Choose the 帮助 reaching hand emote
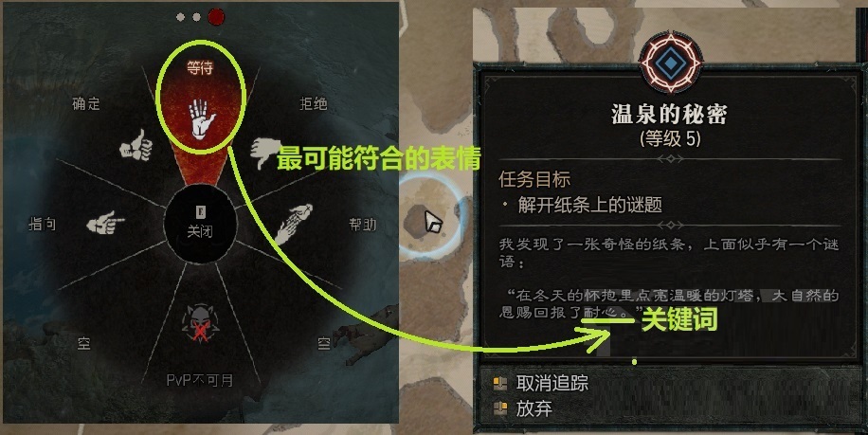The image size is (868, 435). [294, 224]
